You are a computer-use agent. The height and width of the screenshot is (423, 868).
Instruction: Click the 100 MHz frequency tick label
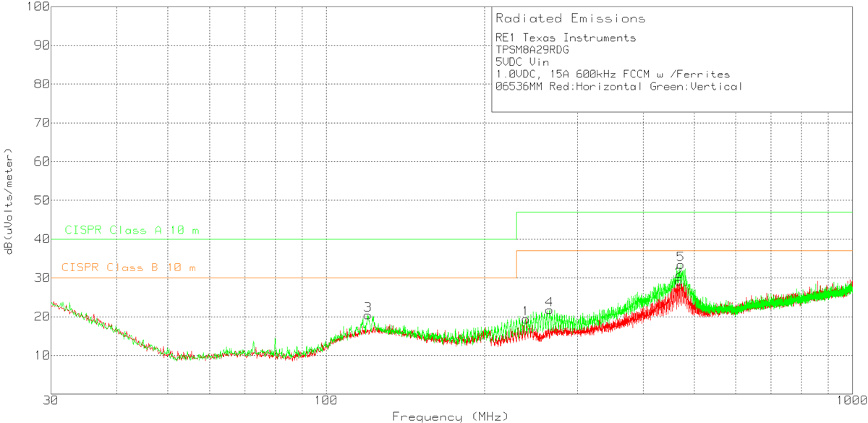pyautogui.click(x=326, y=401)
